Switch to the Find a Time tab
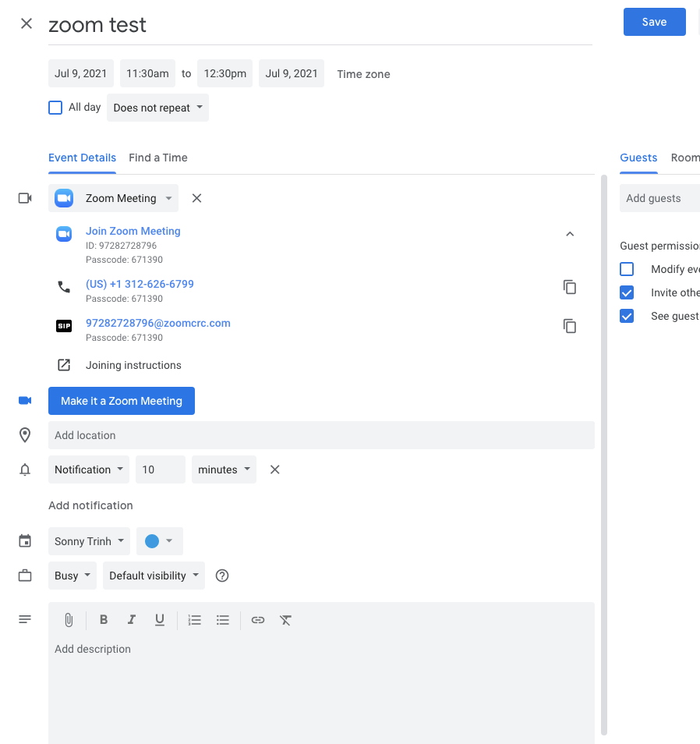Screen dimensions: 700x744 click(158, 158)
